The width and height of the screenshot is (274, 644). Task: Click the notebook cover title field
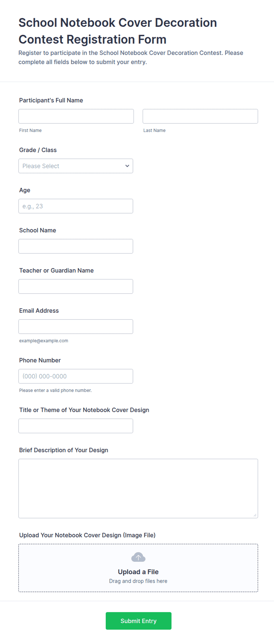[x=76, y=426]
